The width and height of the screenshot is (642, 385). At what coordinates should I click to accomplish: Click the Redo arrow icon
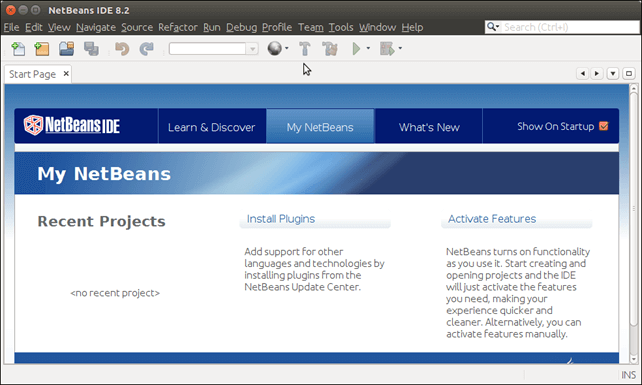click(146, 49)
